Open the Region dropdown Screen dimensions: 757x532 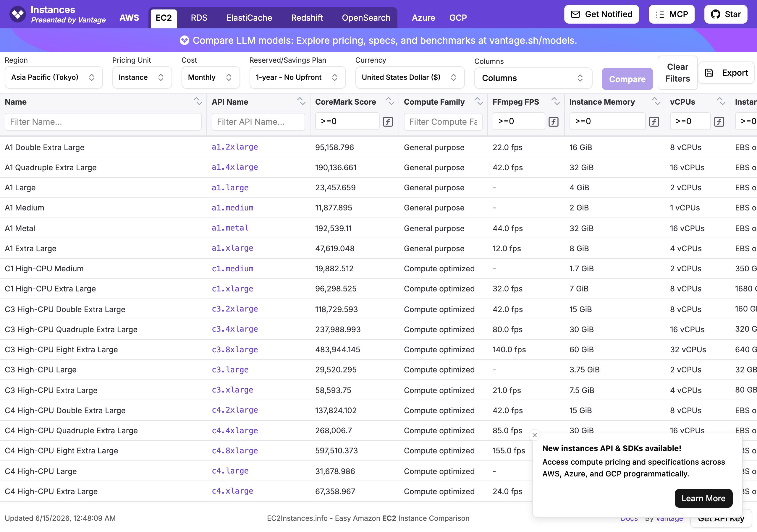point(54,77)
